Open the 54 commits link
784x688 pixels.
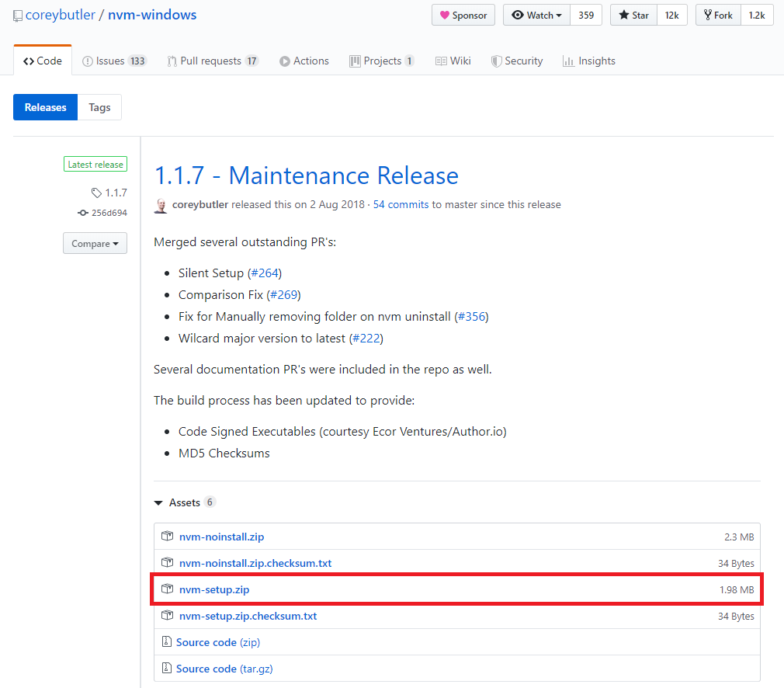point(401,205)
